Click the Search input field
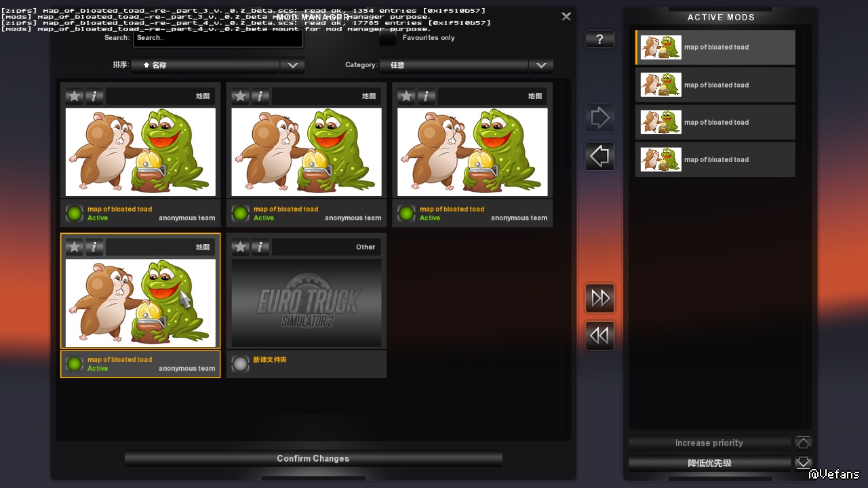 coord(218,38)
